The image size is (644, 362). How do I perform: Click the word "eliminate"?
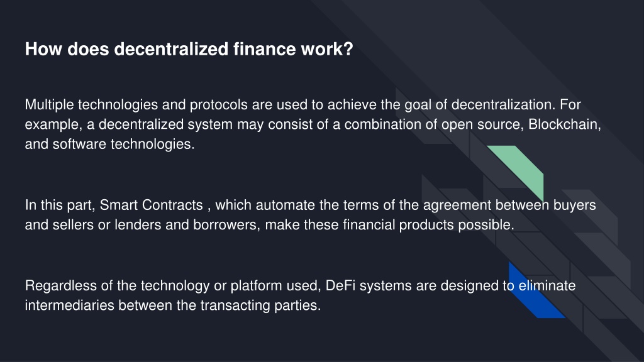tap(547, 285)
